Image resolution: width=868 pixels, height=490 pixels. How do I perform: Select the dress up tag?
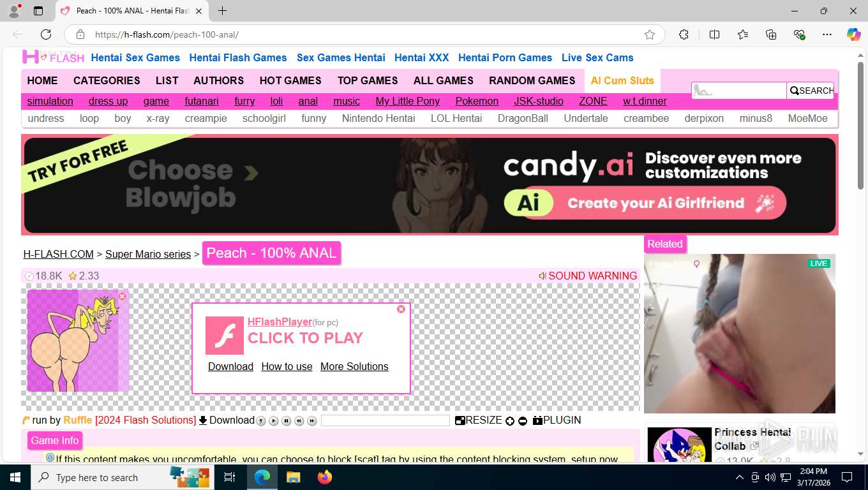(x=108, y=101)
